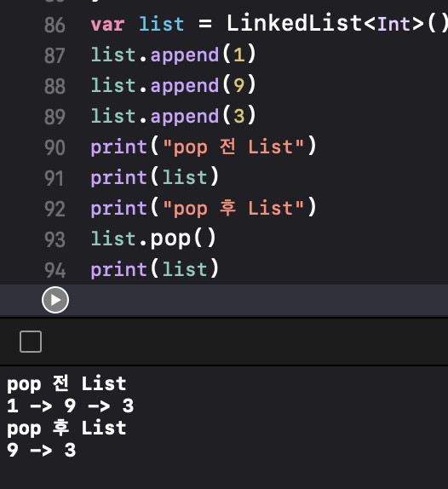
Task: Click line number 87 in the gutter
Action: pos(55,55)
